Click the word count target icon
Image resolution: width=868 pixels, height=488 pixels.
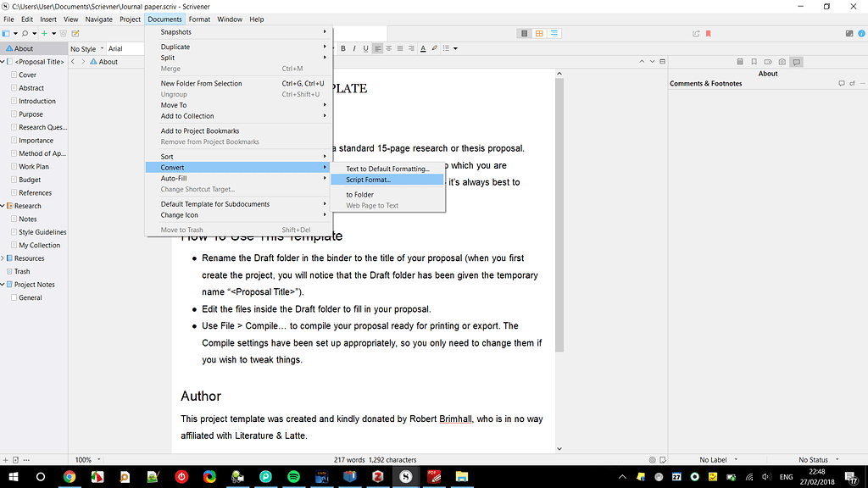pyautogui.click(x=652, y=460)
